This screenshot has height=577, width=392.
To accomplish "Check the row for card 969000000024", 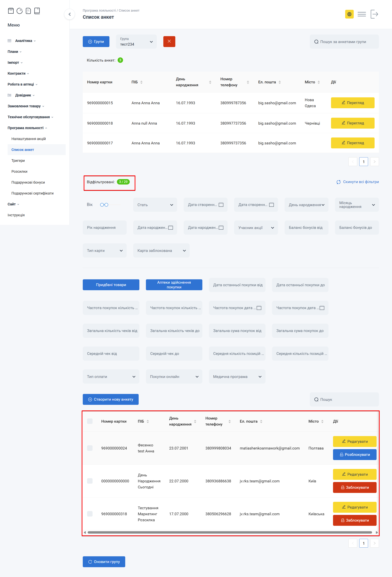I will coord(90,448).
